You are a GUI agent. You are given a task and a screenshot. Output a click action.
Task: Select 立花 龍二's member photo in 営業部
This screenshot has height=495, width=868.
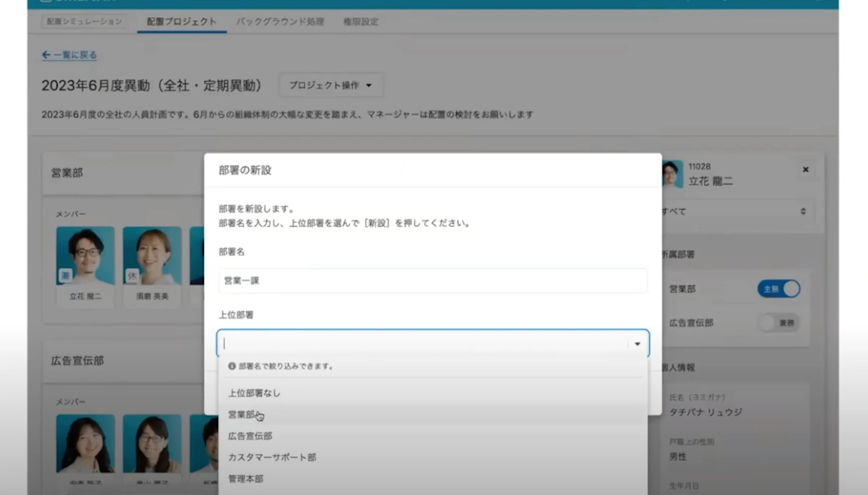pos(85,255)
